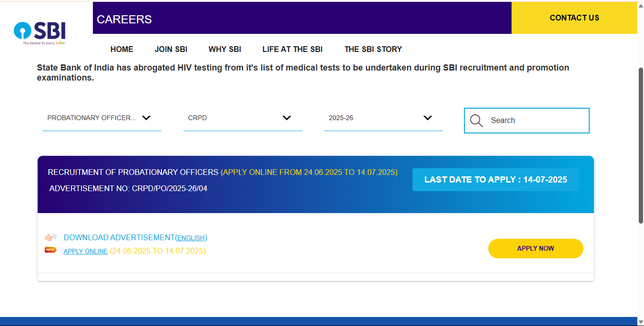644x326 pixels.
Task: Click Advertisement No CRPD/PO/2025-26/04 text
Action: click(x=129, y=188)
